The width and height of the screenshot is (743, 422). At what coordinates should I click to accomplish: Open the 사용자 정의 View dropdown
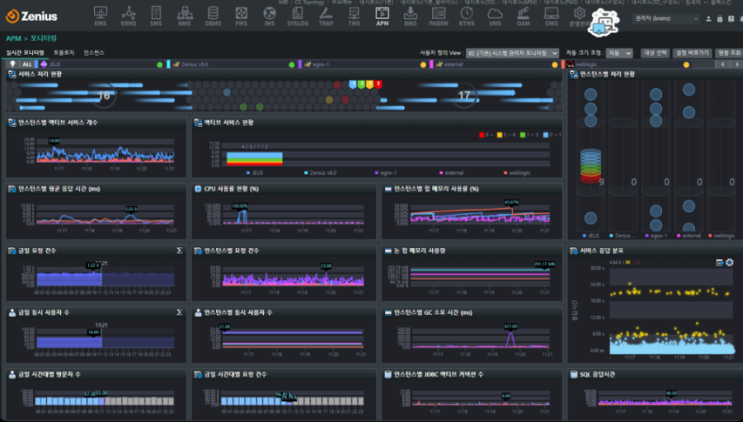pos(512,52)
